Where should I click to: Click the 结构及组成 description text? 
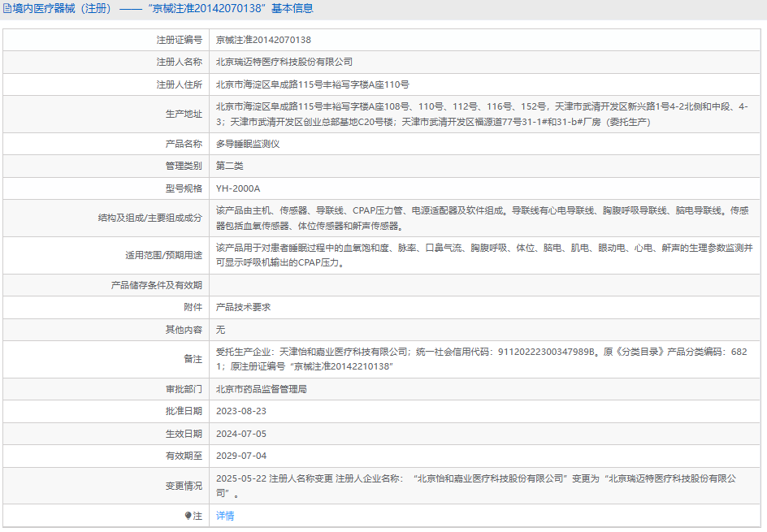[482, 218]
